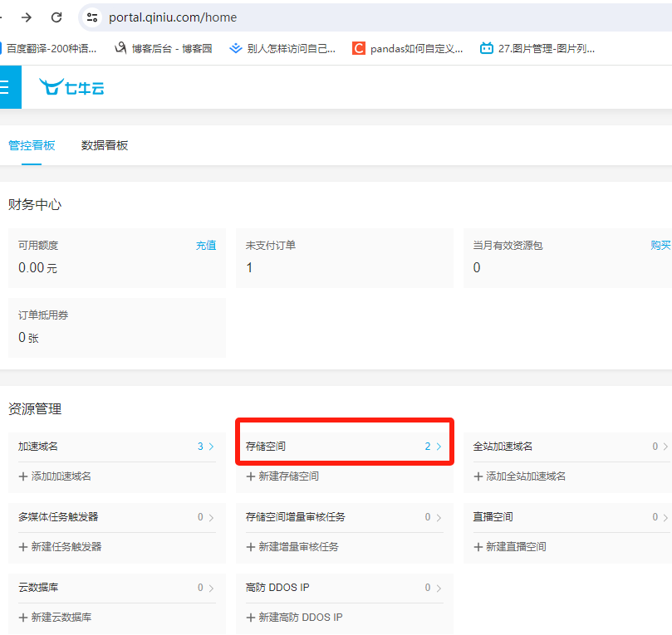Image resolution: width=672 pixels, height=635 pixels.
Task: Reload the page with the refresh icon
Action: point(56,17)
